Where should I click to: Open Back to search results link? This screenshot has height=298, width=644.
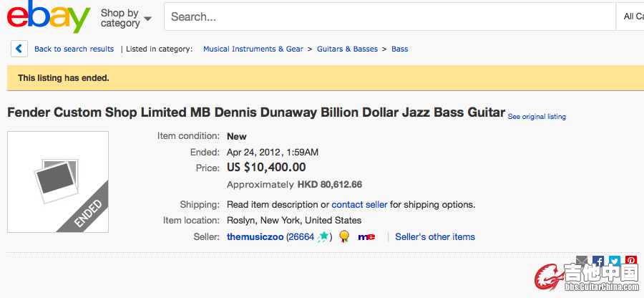[74, 49]
